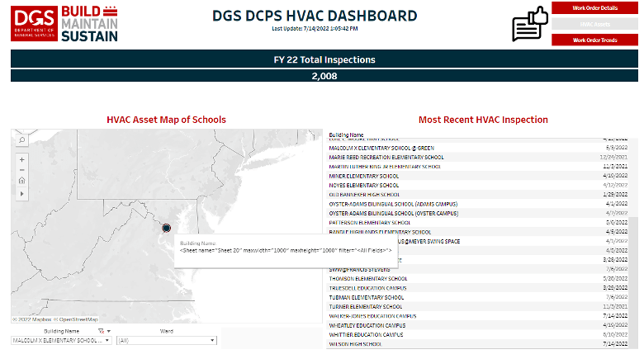
Task: Click the Mapbox attribution link
Action: coord(33,319)
